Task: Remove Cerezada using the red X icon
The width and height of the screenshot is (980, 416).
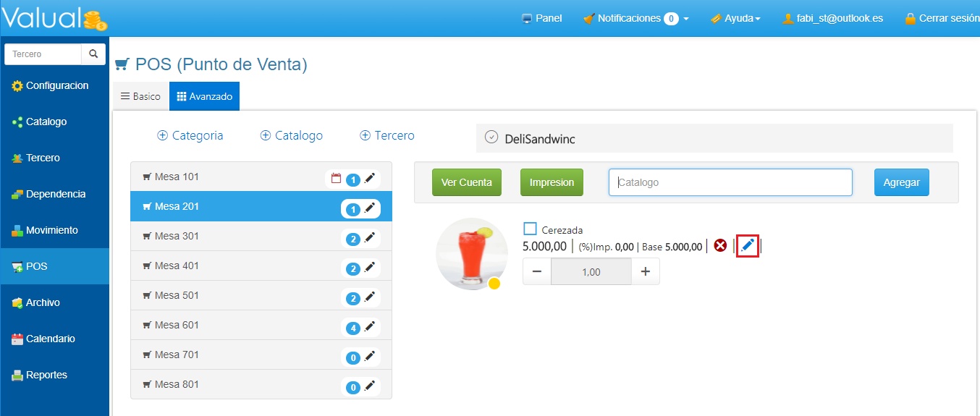Action: (x=720, y=246)
